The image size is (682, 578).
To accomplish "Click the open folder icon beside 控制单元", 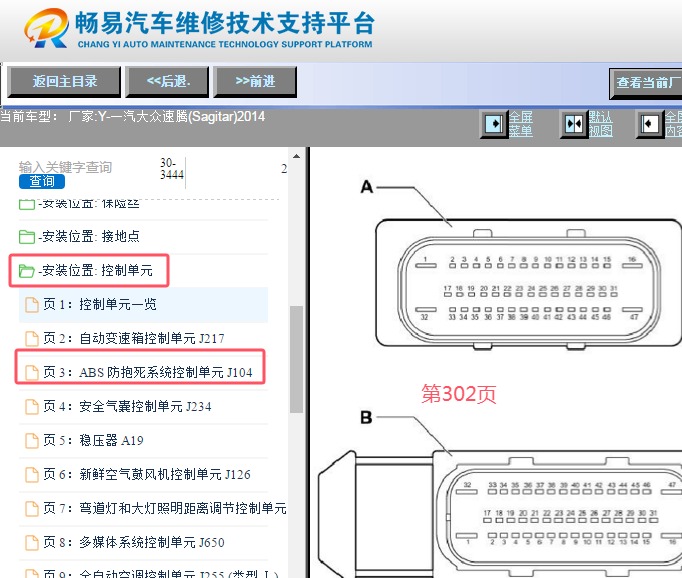I will click(x=27, y=271).
